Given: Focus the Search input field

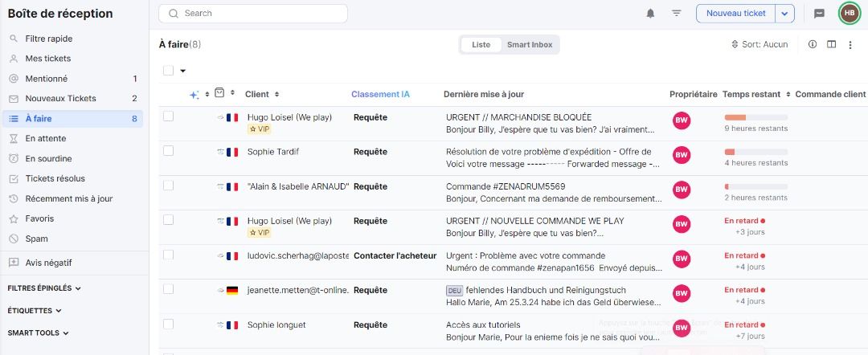Looking at the screenshot, I should tap(253, 14).
